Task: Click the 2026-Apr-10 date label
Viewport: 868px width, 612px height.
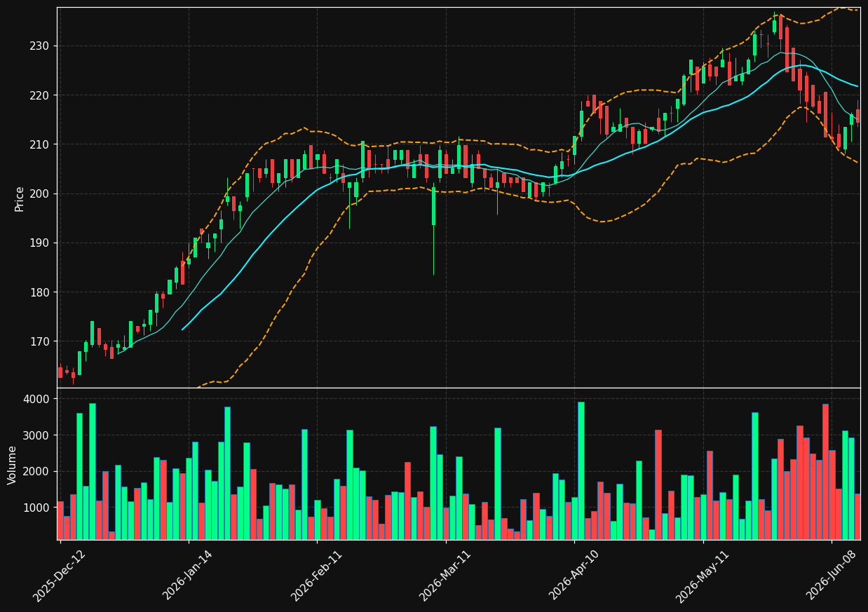Action: [x=574, y=576]
